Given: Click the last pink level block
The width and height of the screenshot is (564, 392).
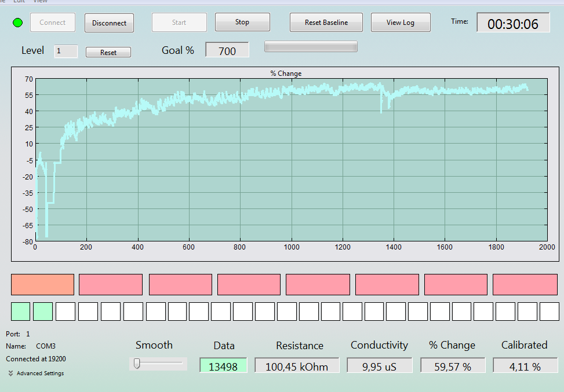Looking at the screenshot, I should [x=525, y=284].
